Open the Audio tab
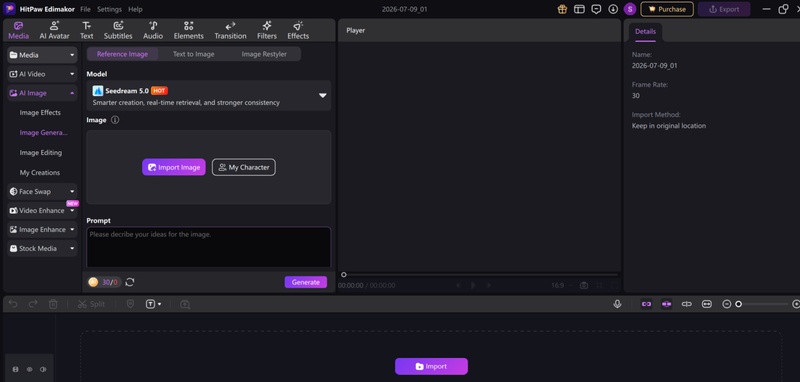 point(153,30)
